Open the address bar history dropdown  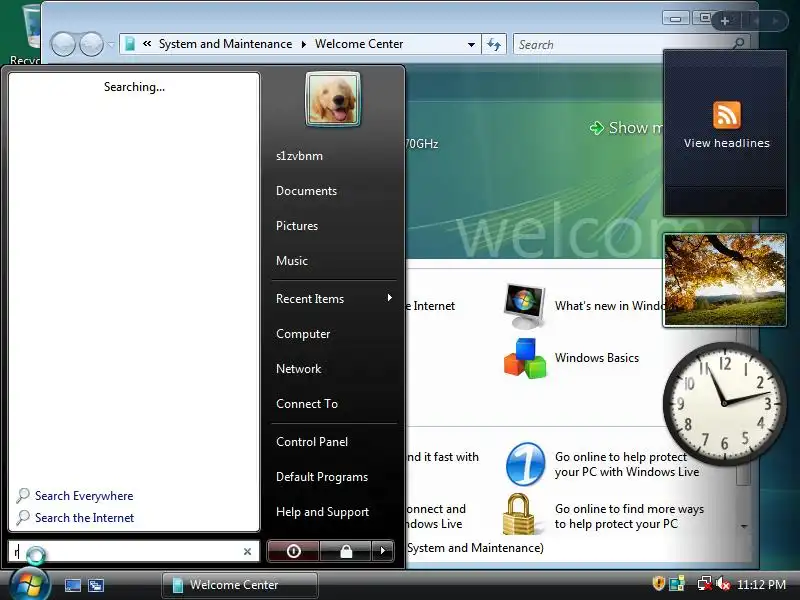pos(471,44)
